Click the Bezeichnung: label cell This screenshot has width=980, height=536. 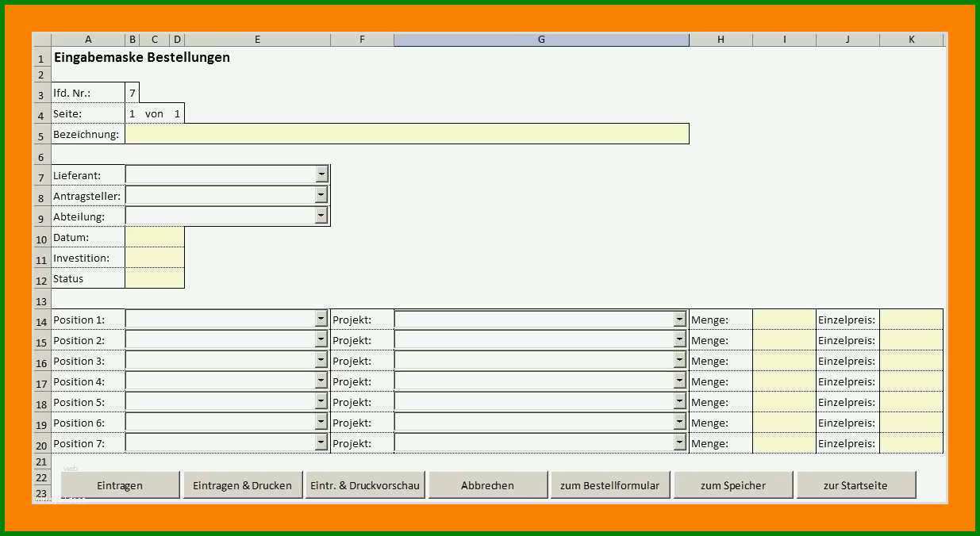(88, 134)
